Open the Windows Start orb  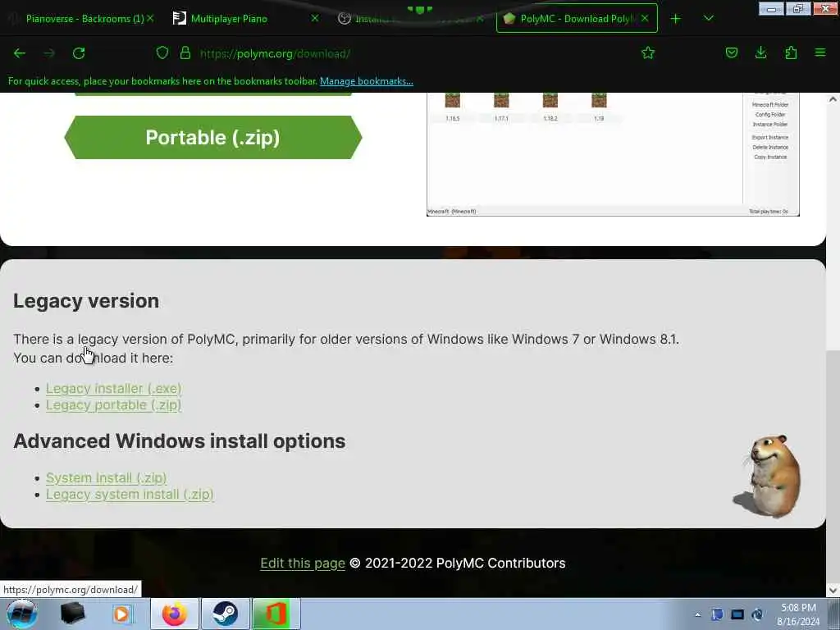(21, 614)
